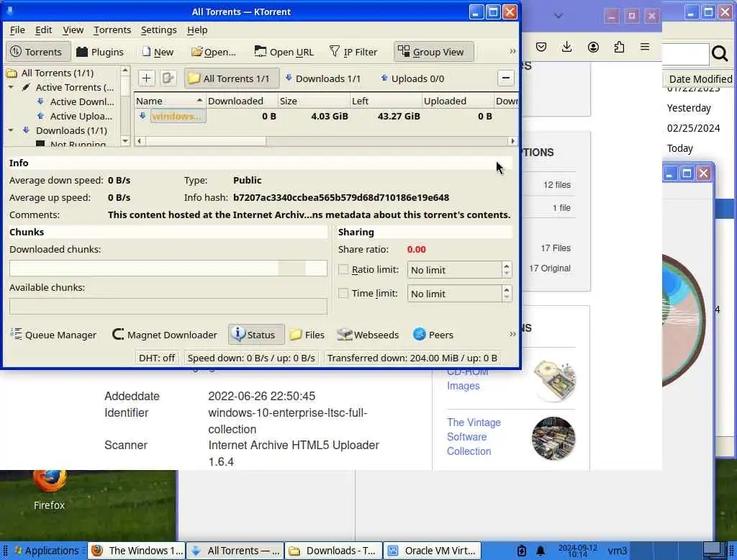Open the Firefox hamburger menu

click(645, 47)
